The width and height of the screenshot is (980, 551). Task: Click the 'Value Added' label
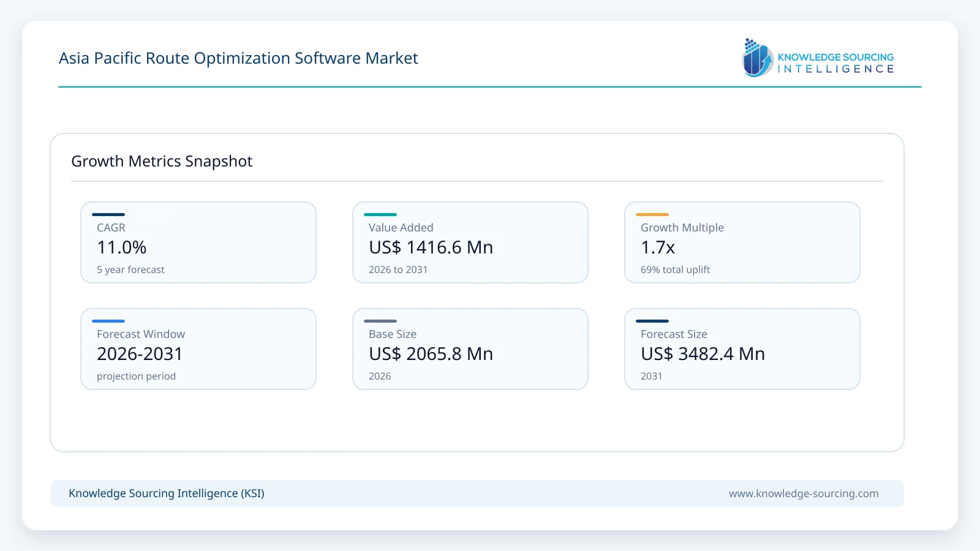pyautogui.click(x=401, y=228)
